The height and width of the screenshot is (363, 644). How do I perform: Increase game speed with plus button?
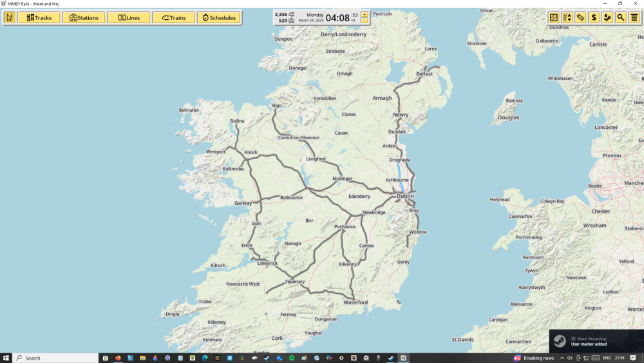coord(365,14)
